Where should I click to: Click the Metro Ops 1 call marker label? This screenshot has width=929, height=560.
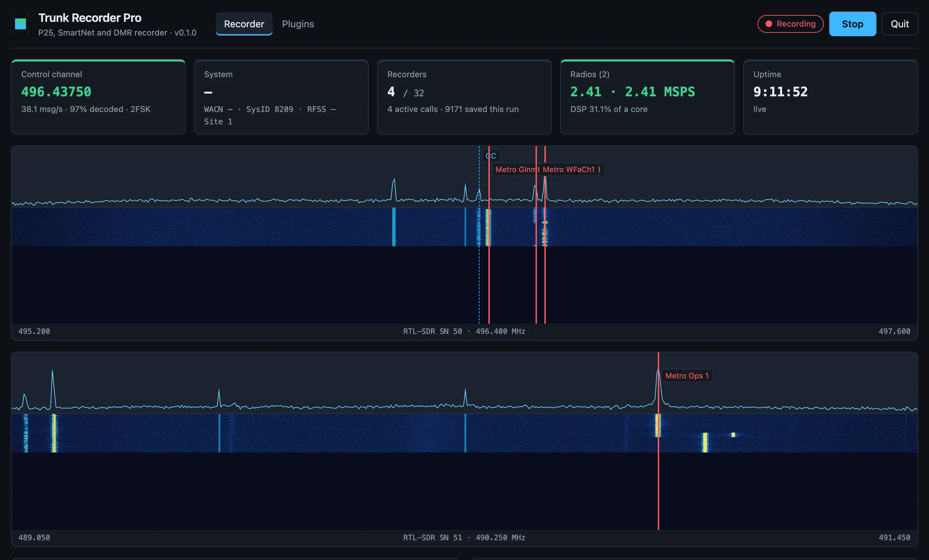point(687,376)
